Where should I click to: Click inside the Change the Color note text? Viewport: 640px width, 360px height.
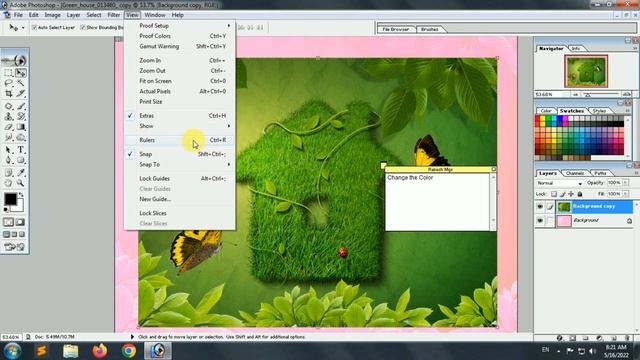410,178
